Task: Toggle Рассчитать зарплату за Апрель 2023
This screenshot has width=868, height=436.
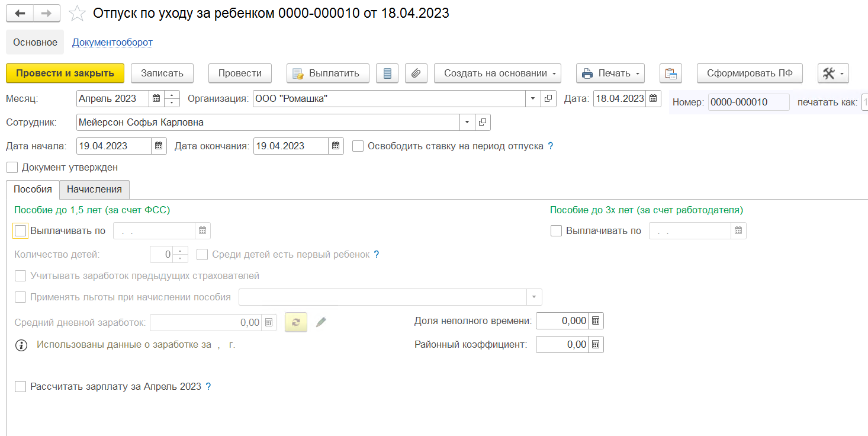Action: point(21,387)
